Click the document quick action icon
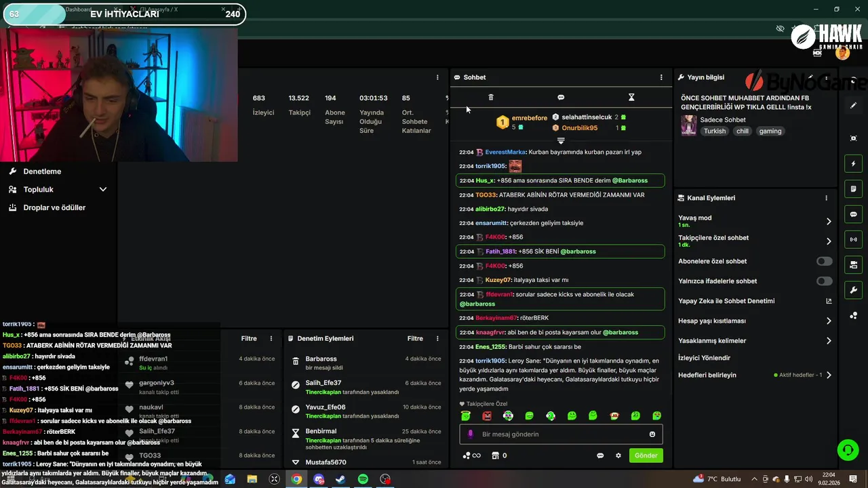 [x=854, y=189]
